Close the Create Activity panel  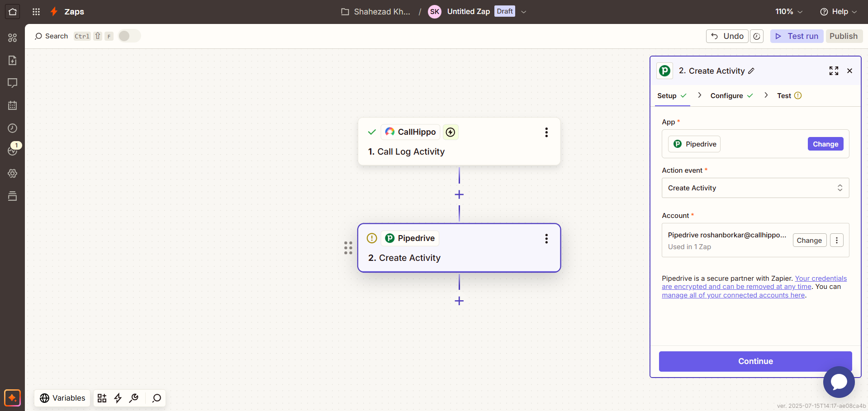point(849,71)
